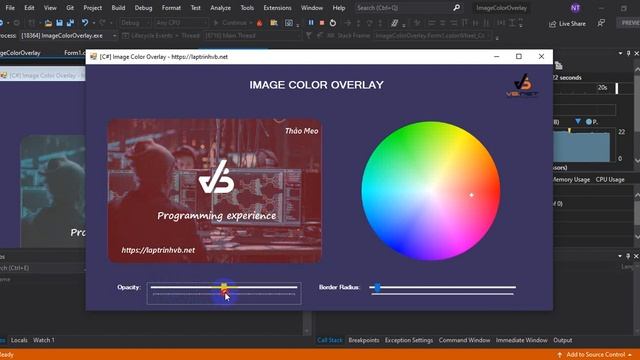Switch to the CPU Usage tab
The height and width of the screenshot is (360, 640).
coord(610,179)
